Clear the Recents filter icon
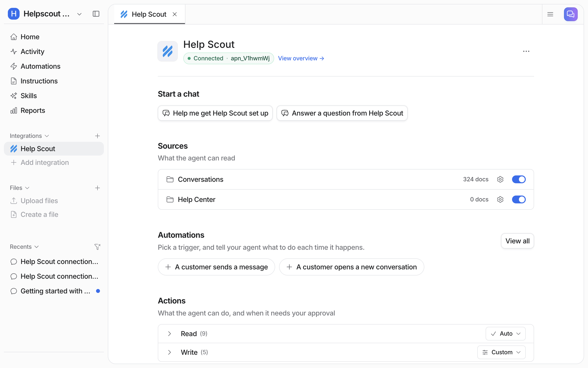Screen dimensions: 588x368 pos(98,247)
